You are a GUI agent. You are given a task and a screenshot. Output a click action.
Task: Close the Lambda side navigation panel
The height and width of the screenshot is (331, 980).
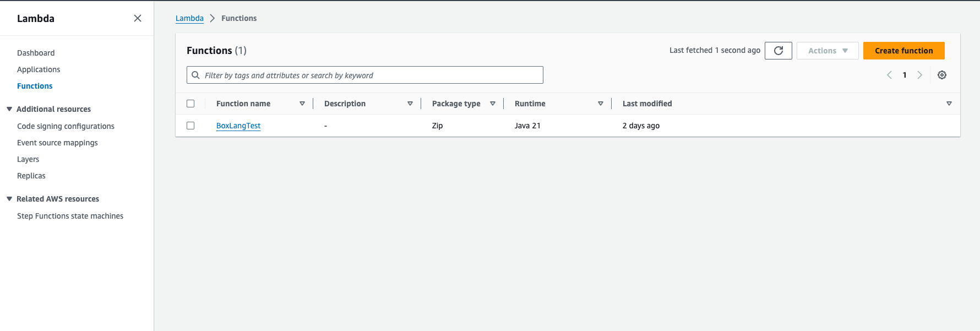138,18
